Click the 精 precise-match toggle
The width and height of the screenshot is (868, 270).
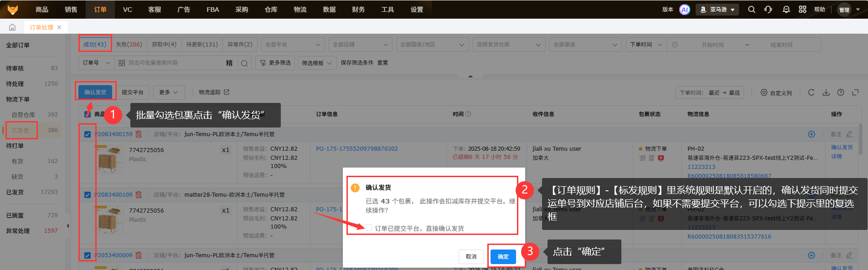229,63
